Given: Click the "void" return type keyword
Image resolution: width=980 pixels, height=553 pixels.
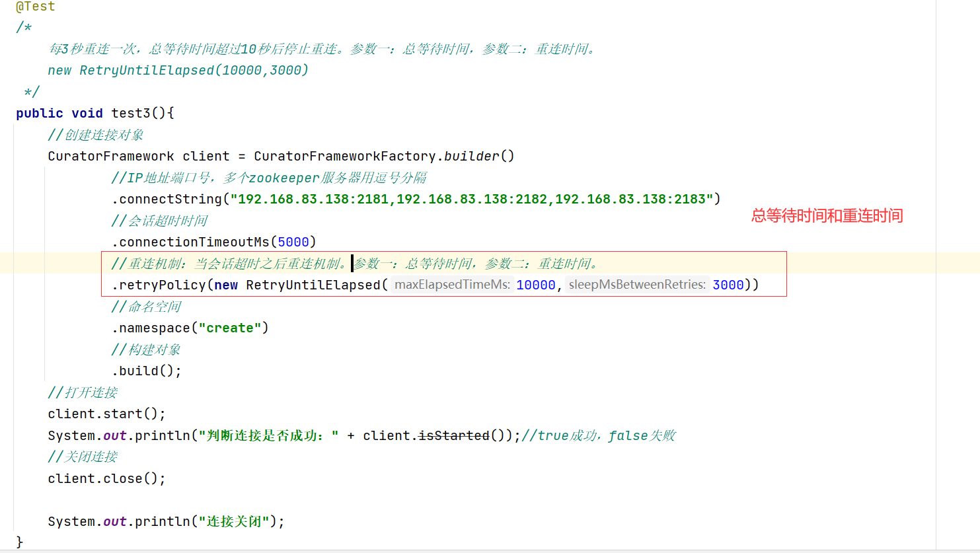Looking at the screenshot, I should (87, 113).
